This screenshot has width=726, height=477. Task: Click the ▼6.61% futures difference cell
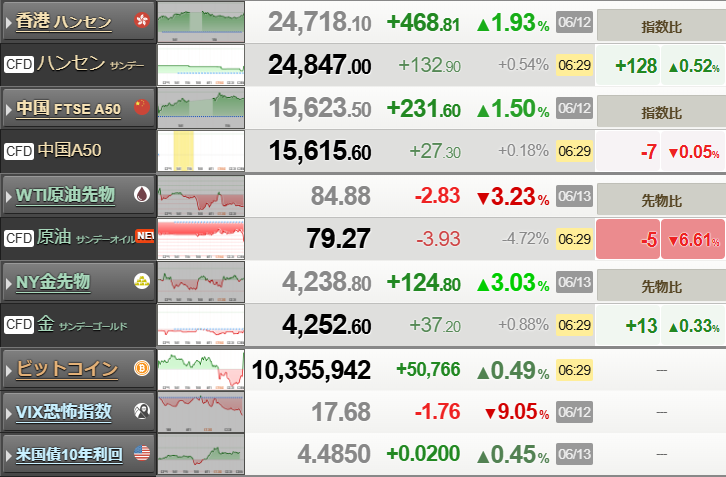[x=693, y=239]
